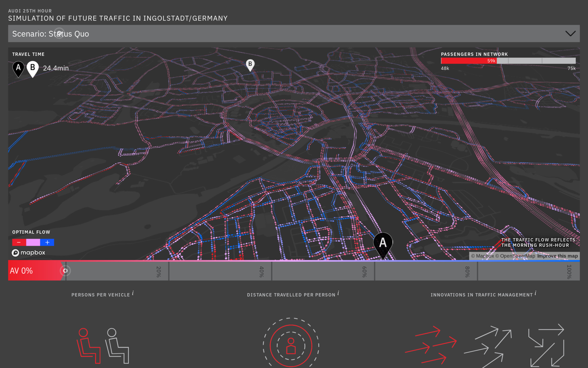
Task: Open info for Persons Per Vehicle
Action: [133, 293]
